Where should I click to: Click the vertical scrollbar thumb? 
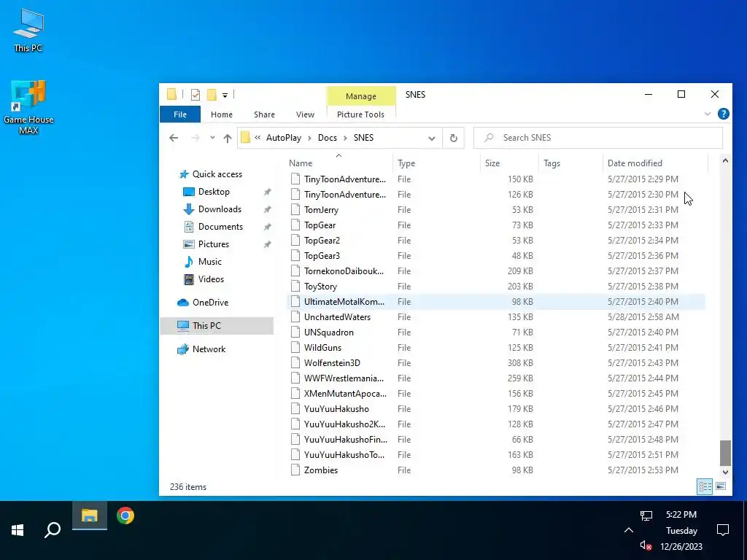point(725,453)
